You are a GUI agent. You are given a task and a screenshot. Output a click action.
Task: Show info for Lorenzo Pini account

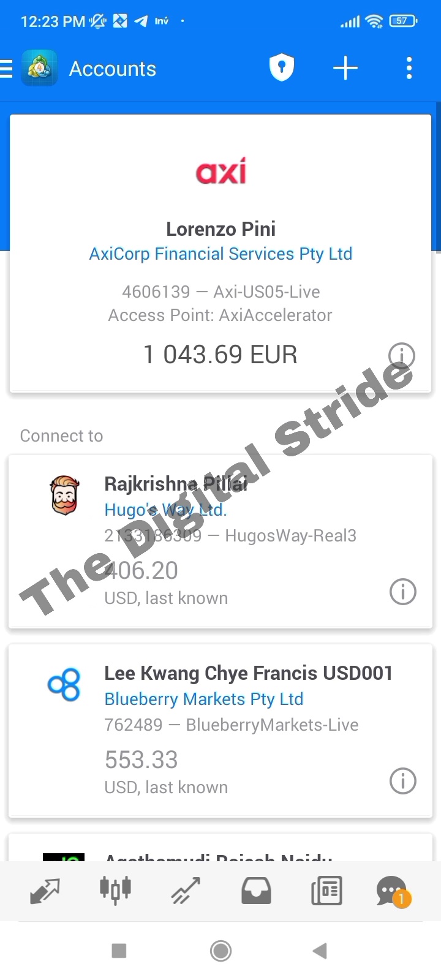(x=402, y=356)
